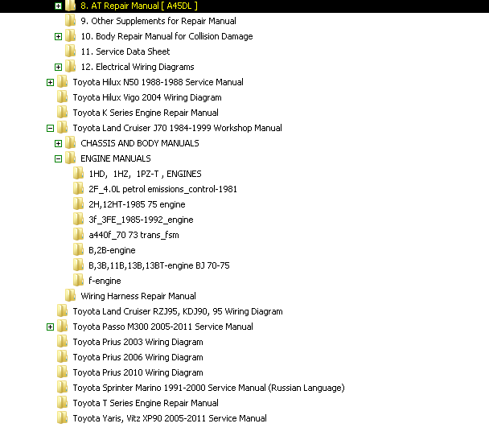Viewport: 489px width, 448px height.
Task: Select '12. Electrical Wiring Diagrams' entry
Action: pos(138,67)
